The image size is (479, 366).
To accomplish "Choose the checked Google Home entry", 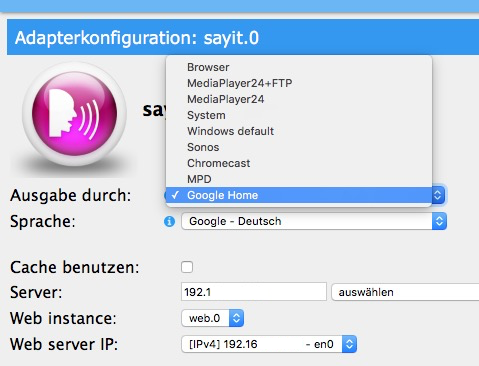I will coord(299,195).
